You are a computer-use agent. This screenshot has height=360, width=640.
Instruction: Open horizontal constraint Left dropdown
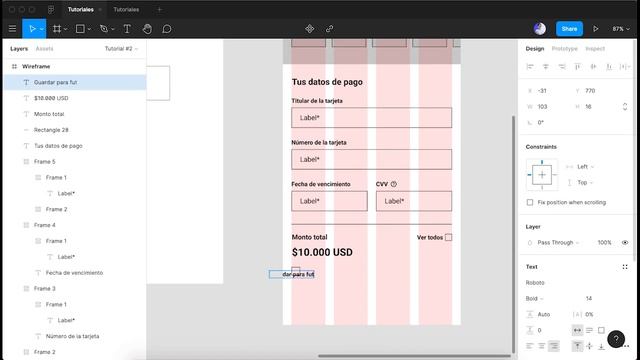pyautogui.click(x=585, y=167)
